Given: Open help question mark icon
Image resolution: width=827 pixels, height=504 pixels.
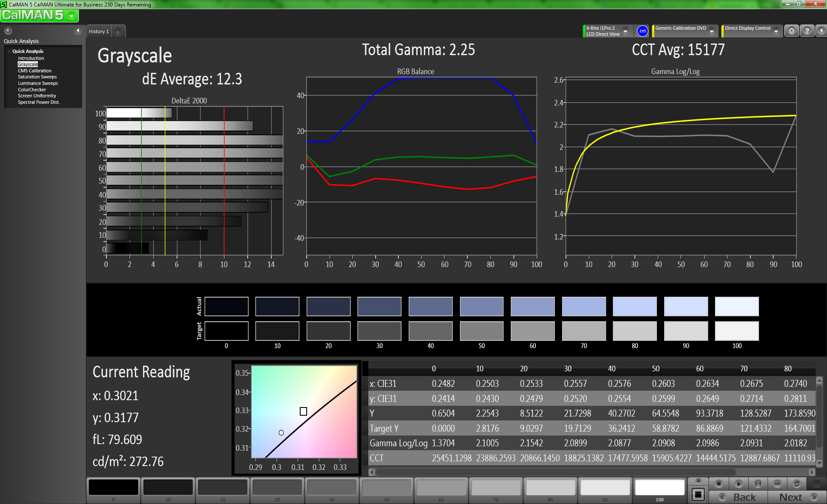Looking at the screenshot, I should [x=807, y=31].
